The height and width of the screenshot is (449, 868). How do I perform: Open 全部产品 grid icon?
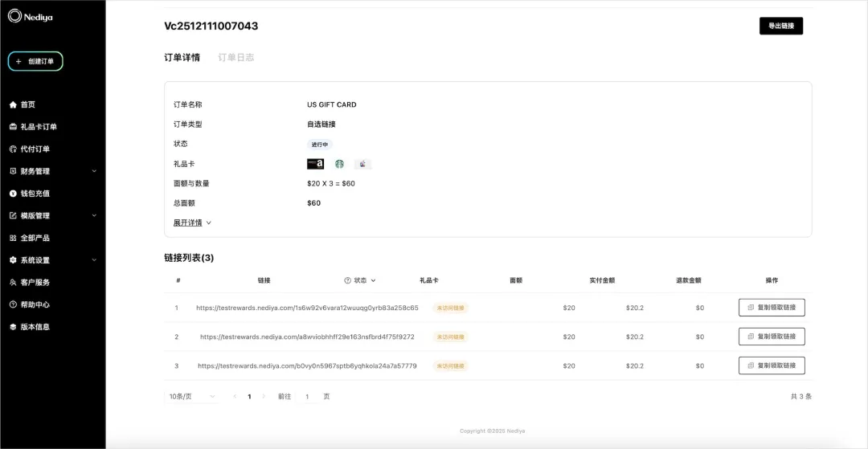click(x=13, y=238)
